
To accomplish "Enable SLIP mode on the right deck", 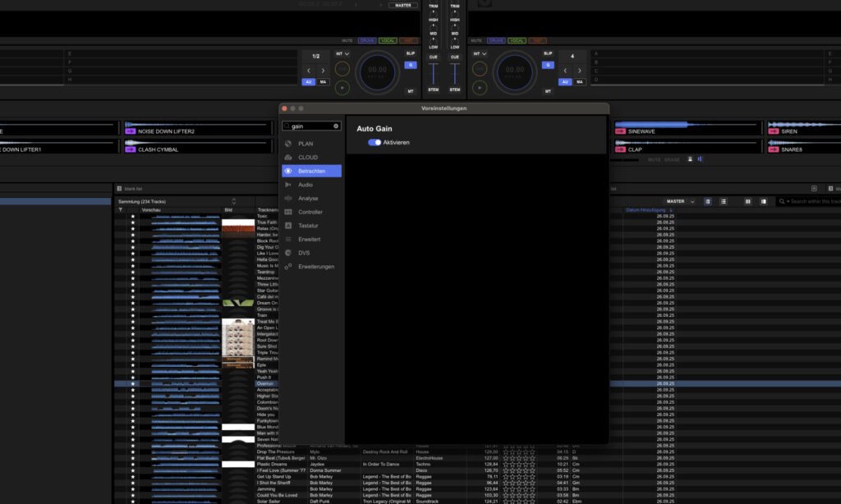I will [x=548, y=52].
